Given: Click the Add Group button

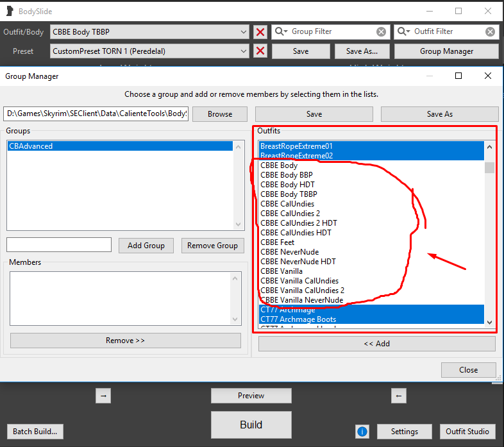Looking at the screenshot, I should click(x=146, y=246).
